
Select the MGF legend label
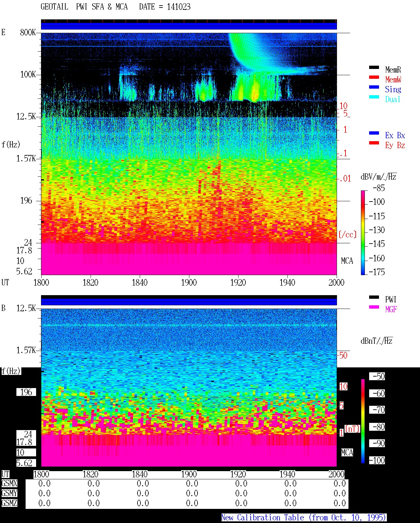[x=391, y=309]
